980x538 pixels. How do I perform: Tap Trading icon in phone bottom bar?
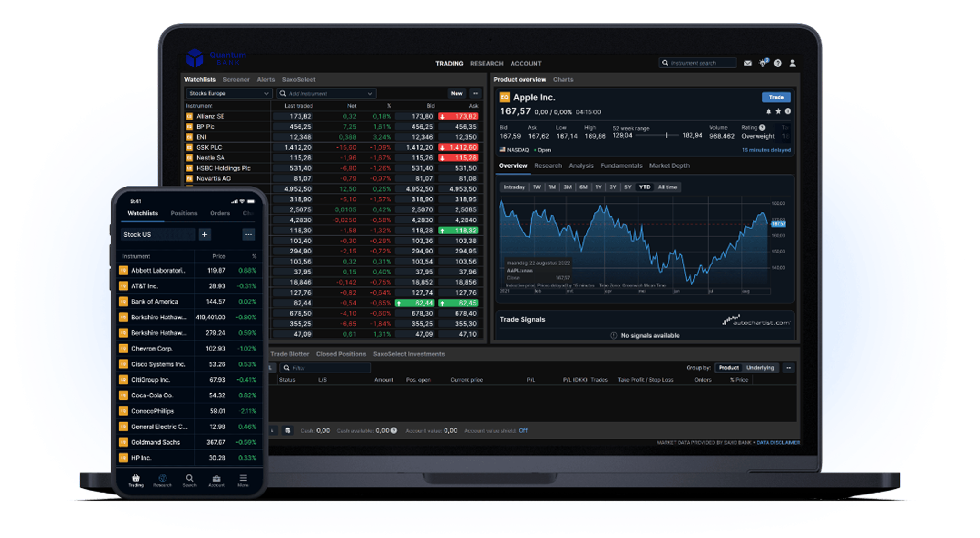click(136, 480)
